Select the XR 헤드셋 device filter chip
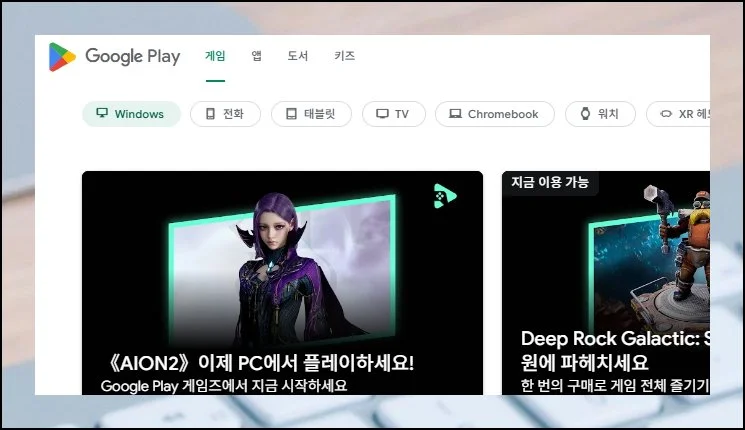Screen dimensions: 745x430 coord(680,114)
